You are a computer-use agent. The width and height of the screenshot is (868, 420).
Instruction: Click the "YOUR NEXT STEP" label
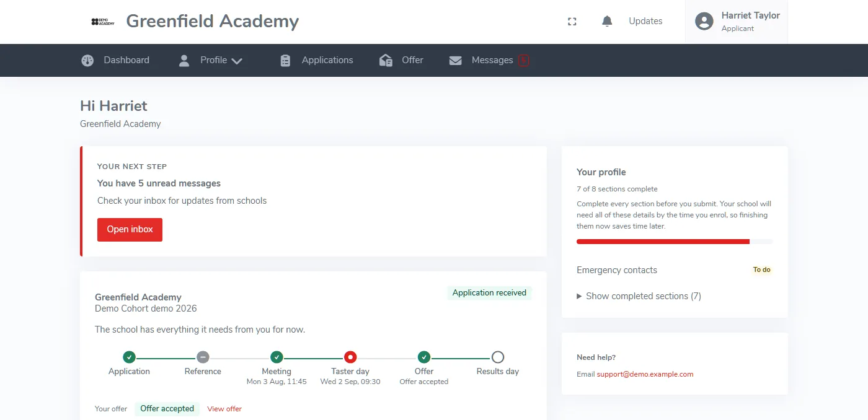[132, 167]
